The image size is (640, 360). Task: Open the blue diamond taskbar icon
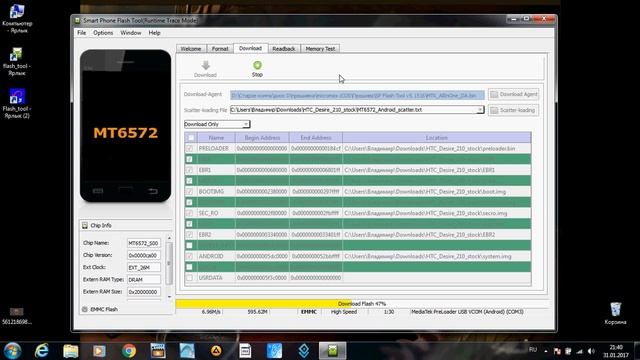(x=304, y=351)
